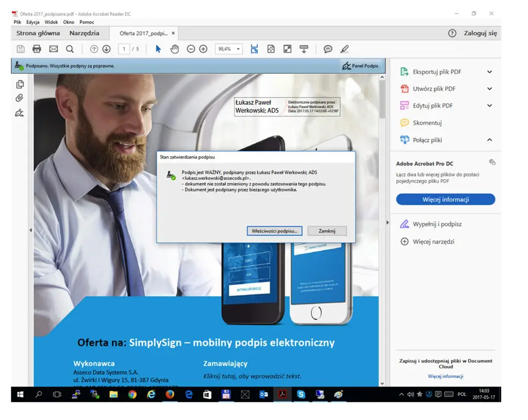Viewport: 528px width, 420px height.
Task: Click Kliknij tutaj, aby wprowadzić tekst field
Action: [x=252, y=376]
